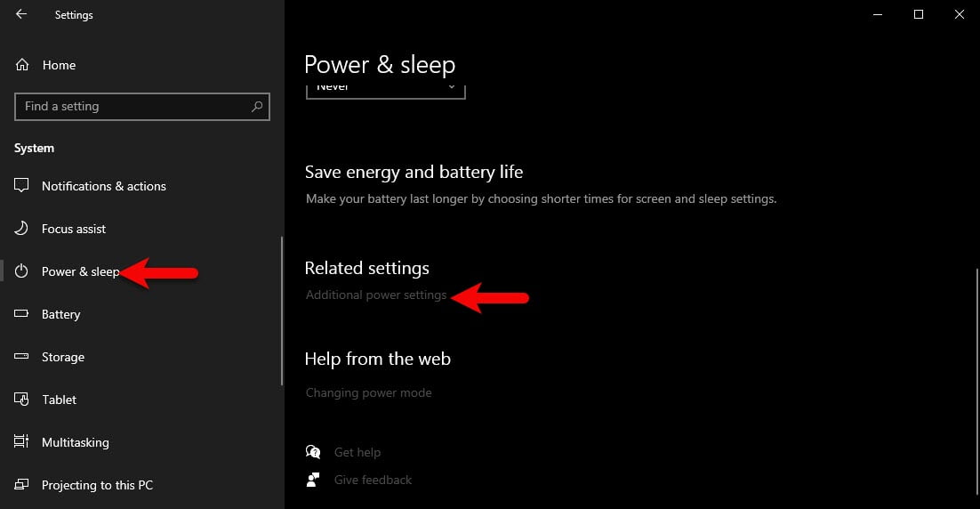Click the Tablet icon in sidebar

[21, 399]
